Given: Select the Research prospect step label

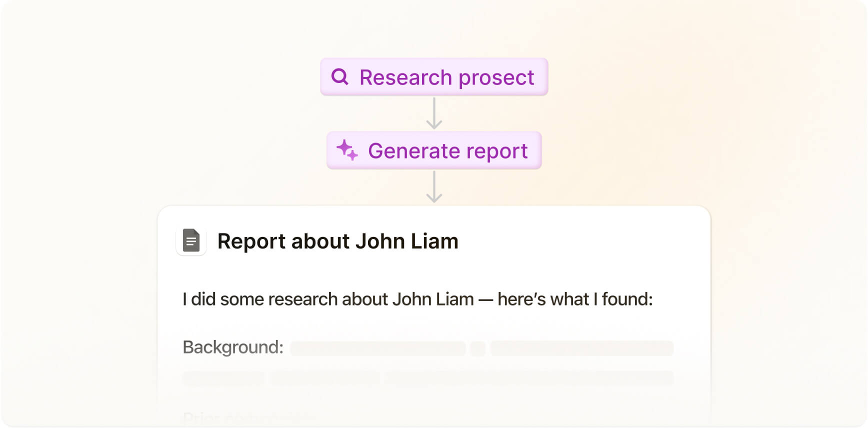Looking at the screenshot, I should tap(446, 77).
